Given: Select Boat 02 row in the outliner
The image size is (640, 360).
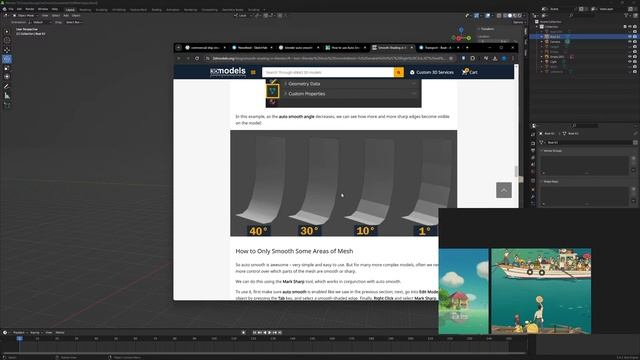Looking at the screenshot, I should pos(584,37).
